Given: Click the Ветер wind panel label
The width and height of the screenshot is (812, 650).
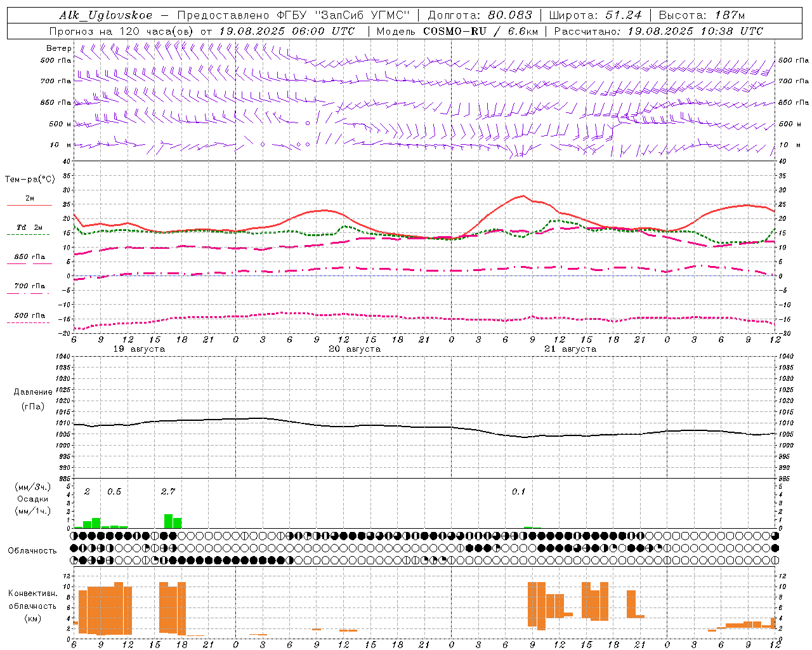Looking at the screenshot, I should [x=59, y=48].
